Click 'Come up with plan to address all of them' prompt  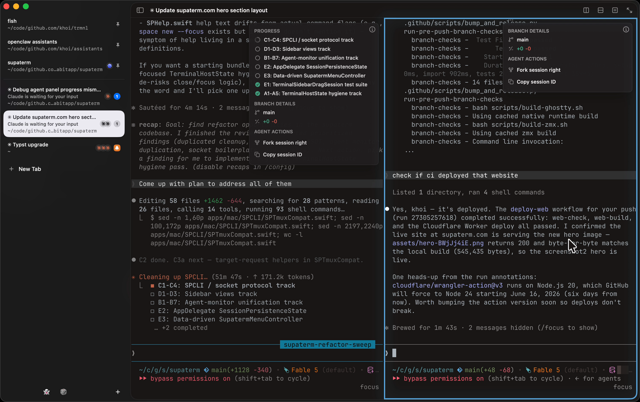coord(215,184)
